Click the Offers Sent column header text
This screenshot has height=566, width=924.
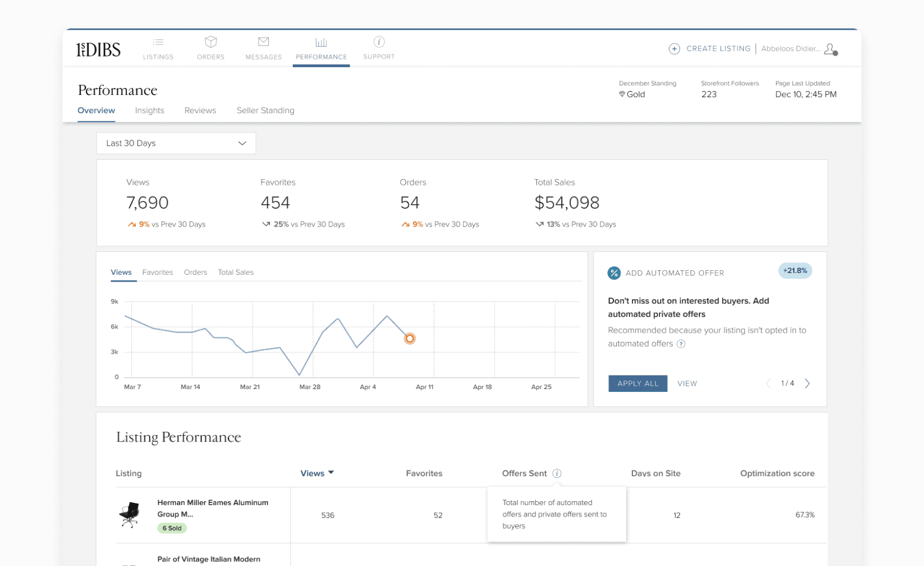tap(524, 473)
